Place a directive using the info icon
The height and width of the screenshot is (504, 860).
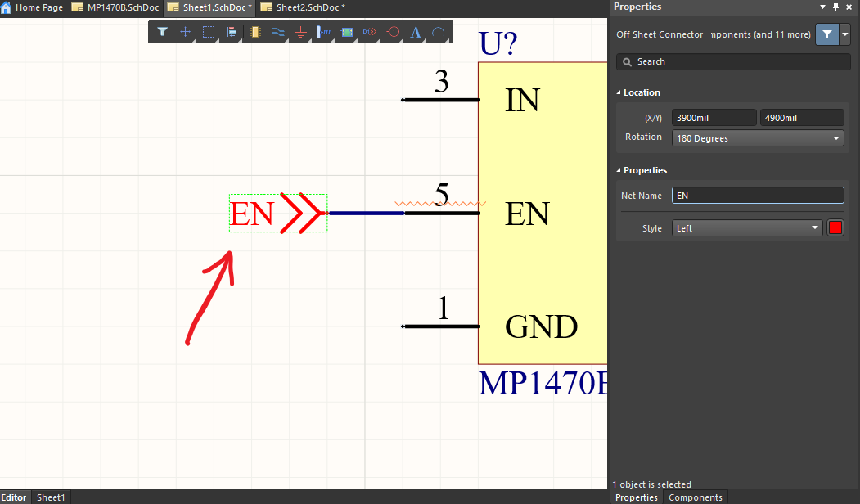tap(393, 32)
